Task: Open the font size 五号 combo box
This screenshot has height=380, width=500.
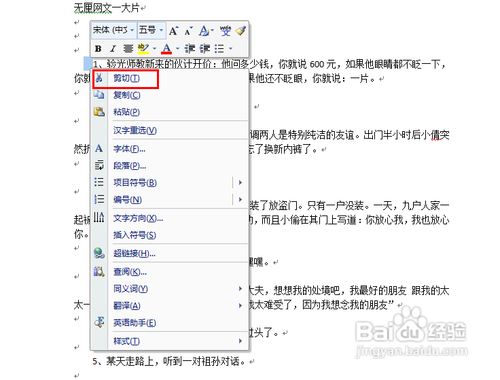Action: tap(151, 30)
